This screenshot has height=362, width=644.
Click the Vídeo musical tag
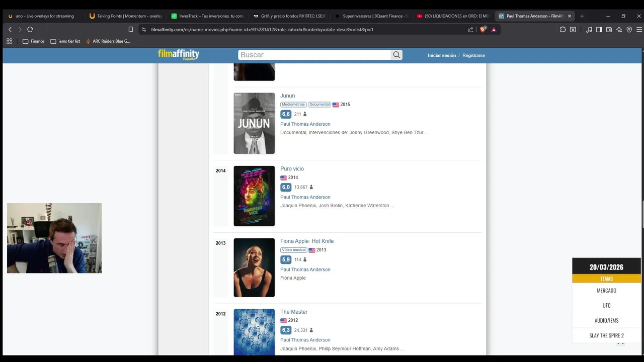point(294,250)
